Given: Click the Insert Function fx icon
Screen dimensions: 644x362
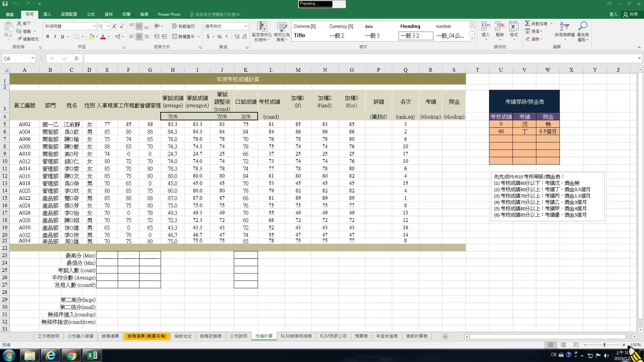Looking at the screenshot, I should point(76,58).
